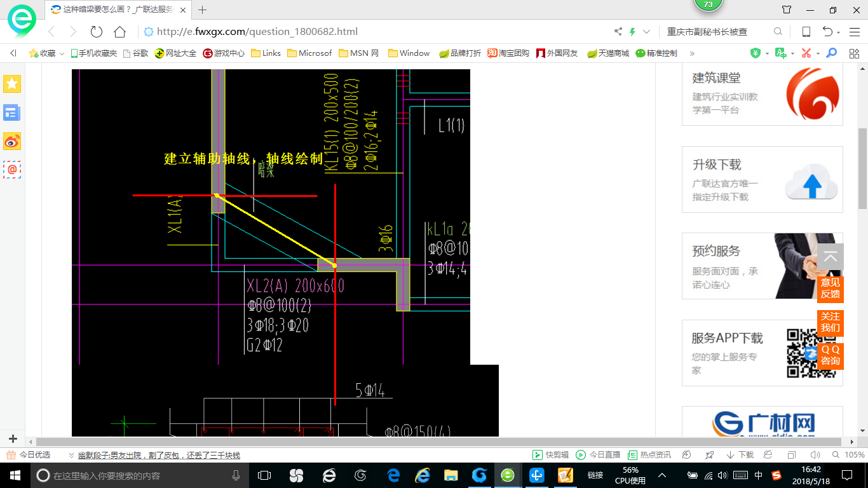Image resolution: width=868 pixels, height=488 pixels.
Task: Click the undo closed-tab arrow icon
Action: tap(827, 32)
